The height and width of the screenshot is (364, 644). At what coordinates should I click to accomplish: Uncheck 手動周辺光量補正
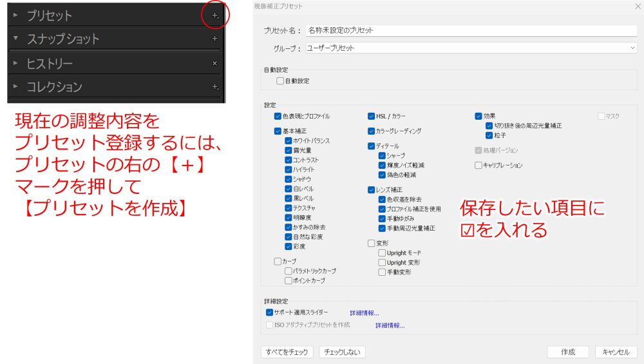tap(382, 229)
